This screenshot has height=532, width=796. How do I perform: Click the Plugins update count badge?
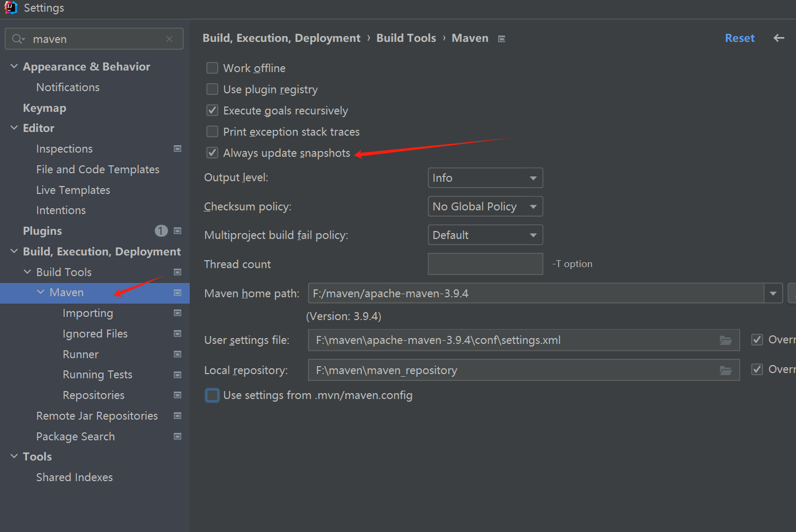[161, 231]
